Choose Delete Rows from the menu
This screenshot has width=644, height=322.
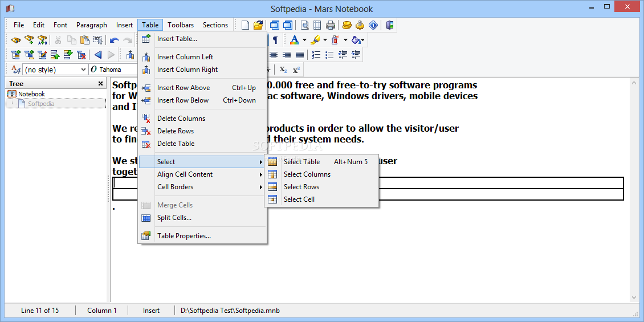(203, 131)
